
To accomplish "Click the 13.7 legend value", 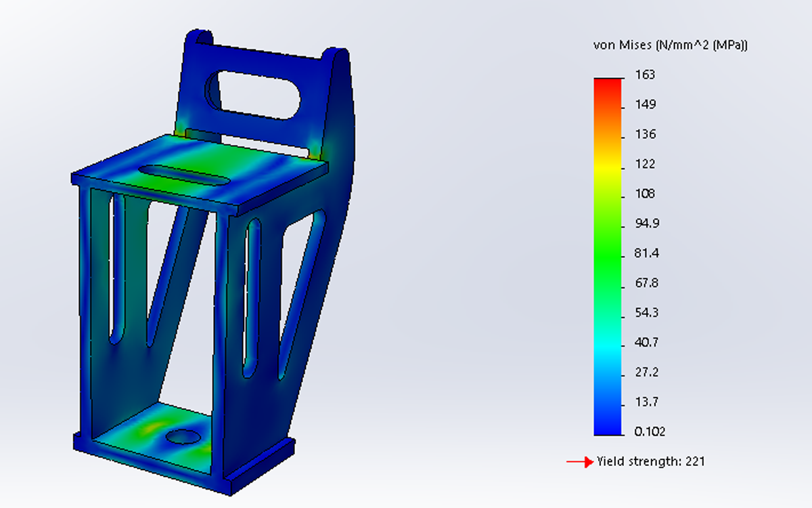I will pyautogui.click(x=647, y=402).
